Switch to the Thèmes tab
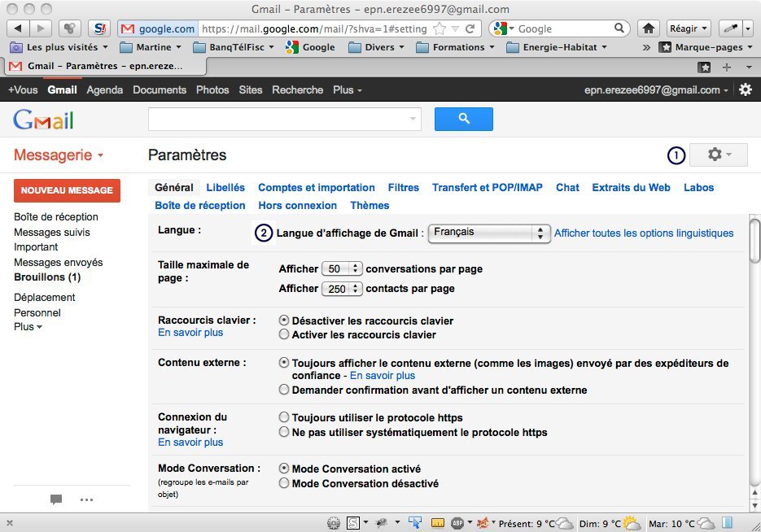Image resolution: width=761 pixels, height=532 pixels. tap(370, 206)
